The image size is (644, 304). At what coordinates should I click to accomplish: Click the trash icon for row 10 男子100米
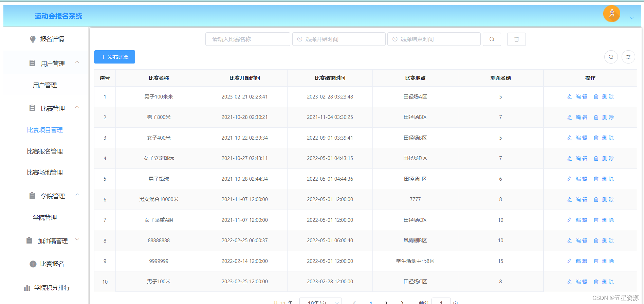coord(596,282)
